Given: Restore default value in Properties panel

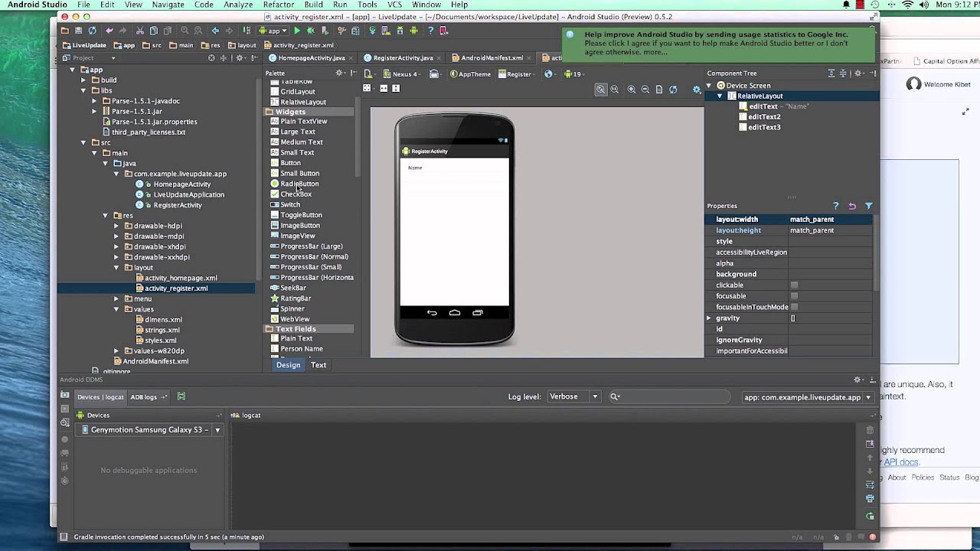Looking at the screenshot, I should pyautogui.click(x=852, y=206).
